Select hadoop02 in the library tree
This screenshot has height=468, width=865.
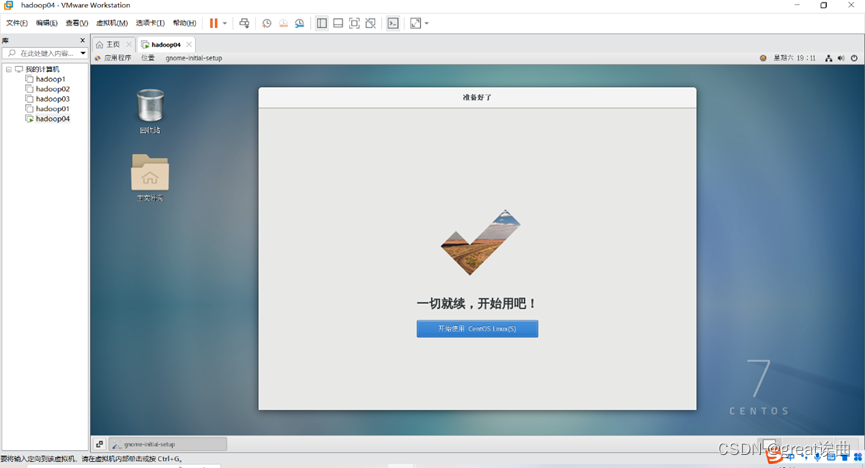[52, 89]
